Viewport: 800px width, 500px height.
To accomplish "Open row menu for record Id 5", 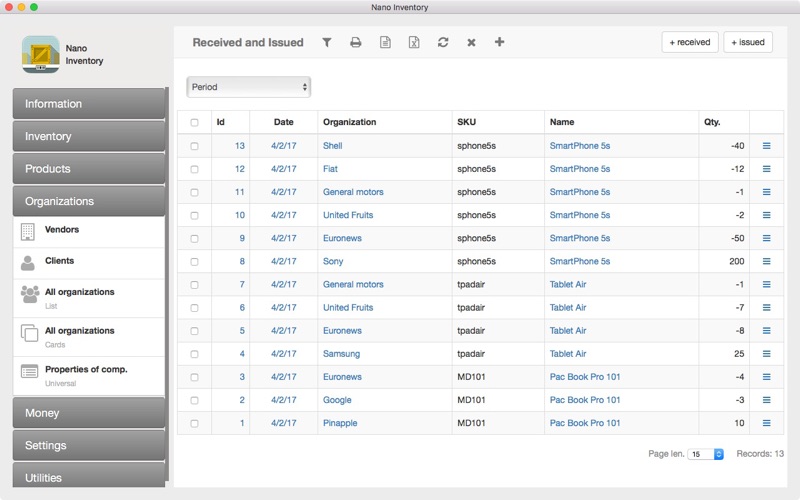I will click(x=766, y=331).
